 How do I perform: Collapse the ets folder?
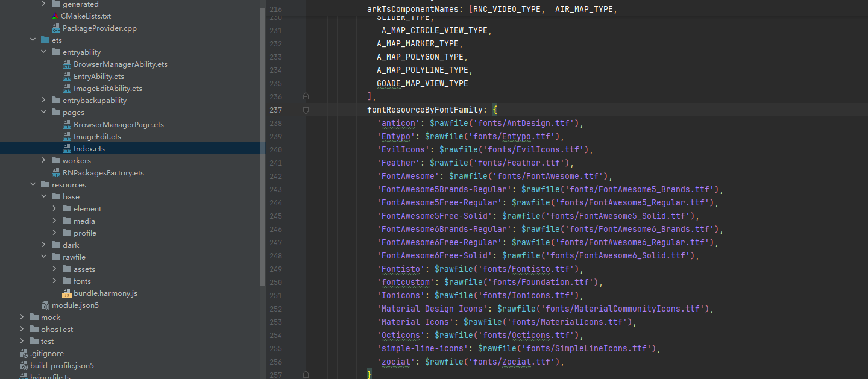[x=33, y=40]
